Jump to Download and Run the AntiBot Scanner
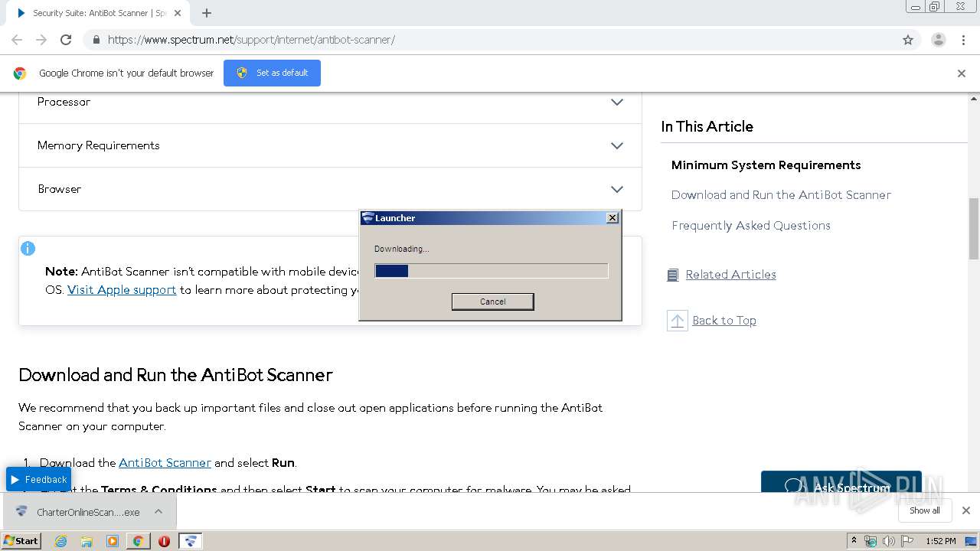The height and width of the screenshot is (551, 980). (x=781, y=195)
